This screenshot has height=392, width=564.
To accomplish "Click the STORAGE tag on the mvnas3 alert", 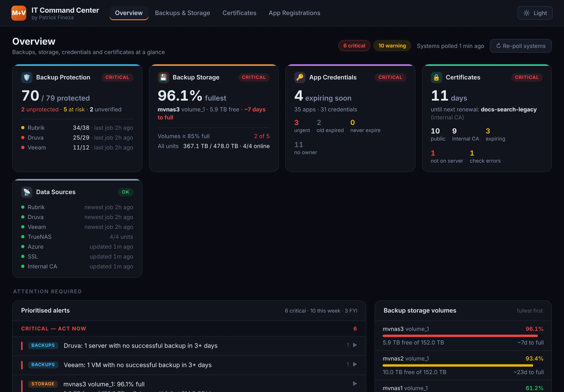I will click(x=43, y=384).
